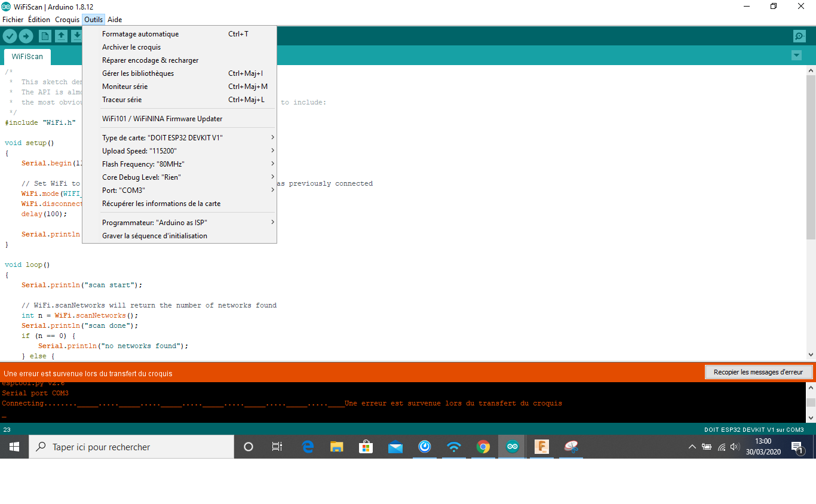Click the console scrollbar down arrow

click(811, 417)
